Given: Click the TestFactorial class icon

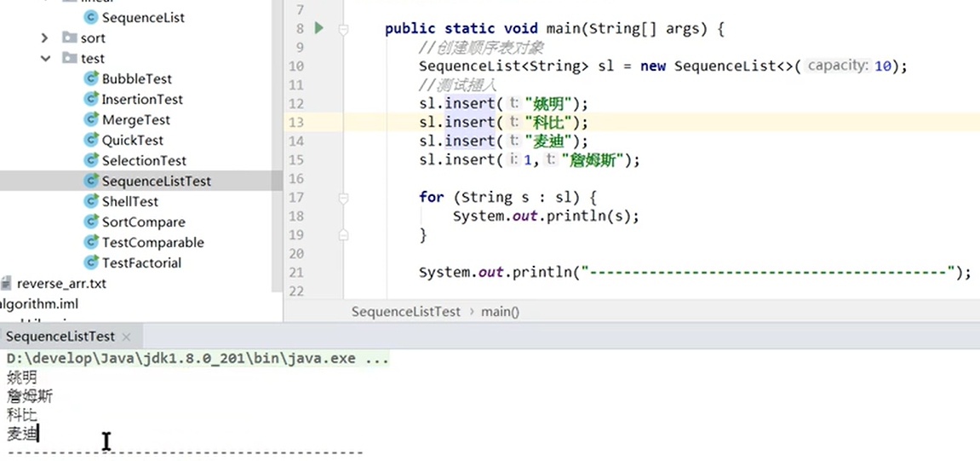Looking at the screenshot, I should coord(91,262).
